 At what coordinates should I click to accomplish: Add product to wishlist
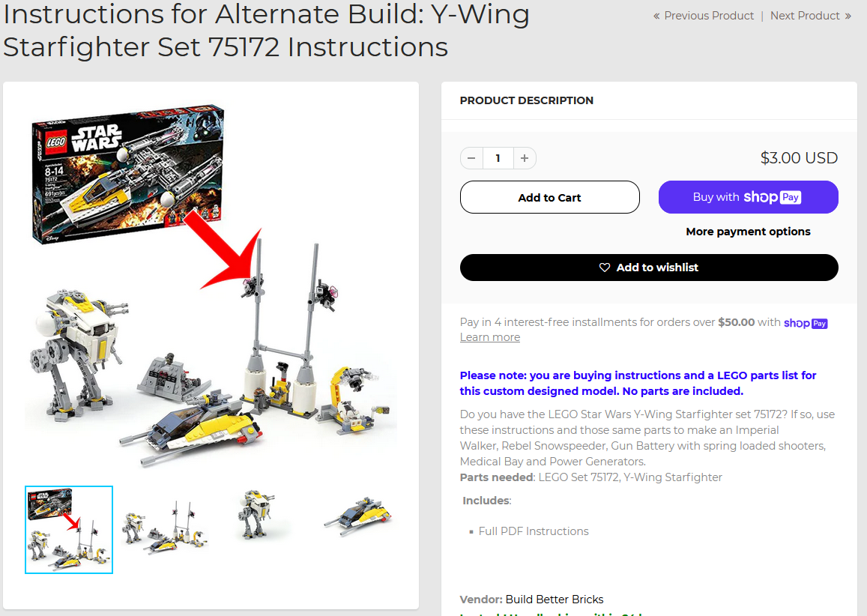[649, 268]
